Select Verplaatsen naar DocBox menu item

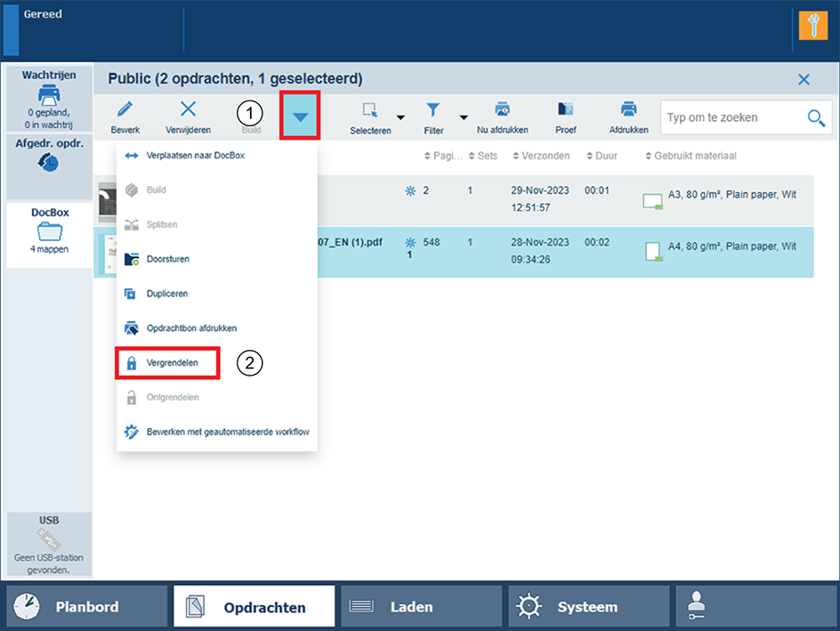point(195,156)
